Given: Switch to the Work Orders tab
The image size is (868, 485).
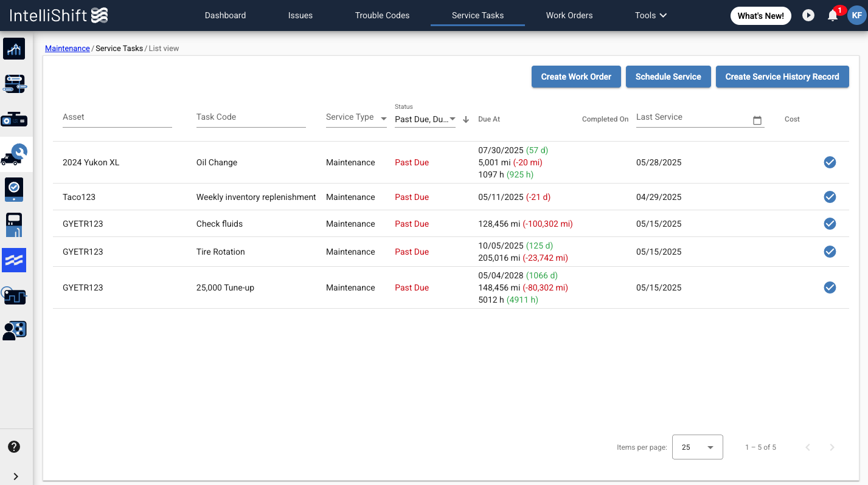Looking at the screenshot, I should coord(569,16).
